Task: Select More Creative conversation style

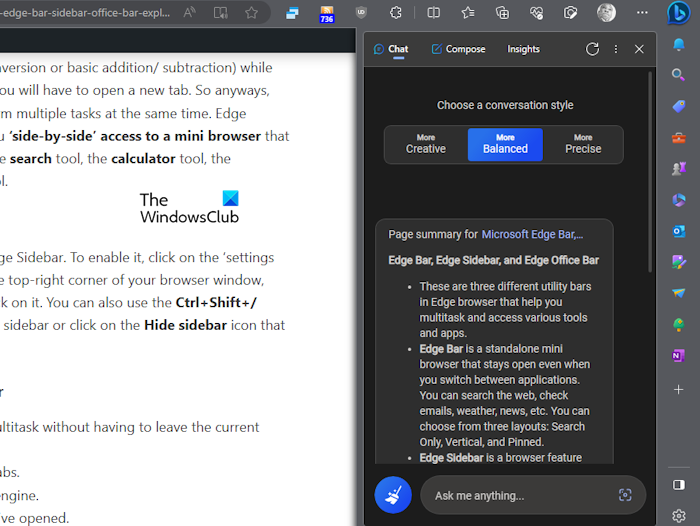Action: tap(425, 145)
